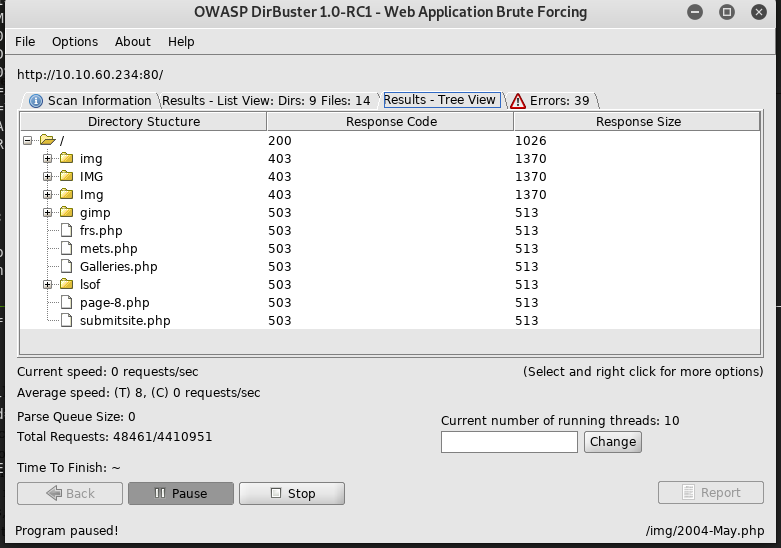
Task: Focus the thread count input field
Action: [x=509, y=442]
